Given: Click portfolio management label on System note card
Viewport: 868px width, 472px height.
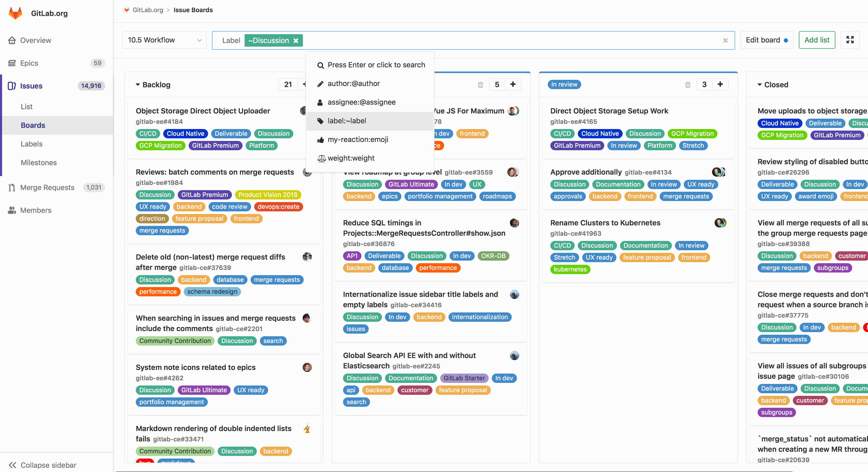Looking at the screenshot, I should pos(172,402).
